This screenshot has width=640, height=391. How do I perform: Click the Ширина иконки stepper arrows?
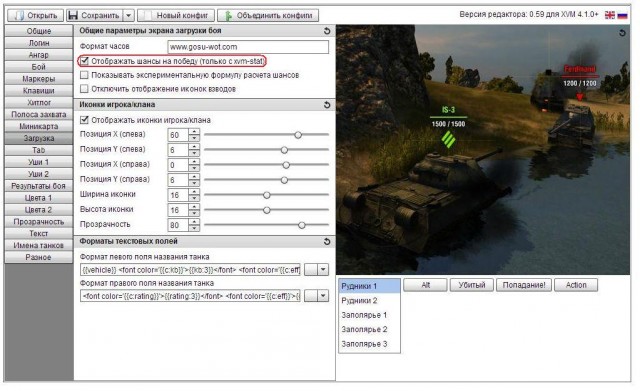point(194,195)
